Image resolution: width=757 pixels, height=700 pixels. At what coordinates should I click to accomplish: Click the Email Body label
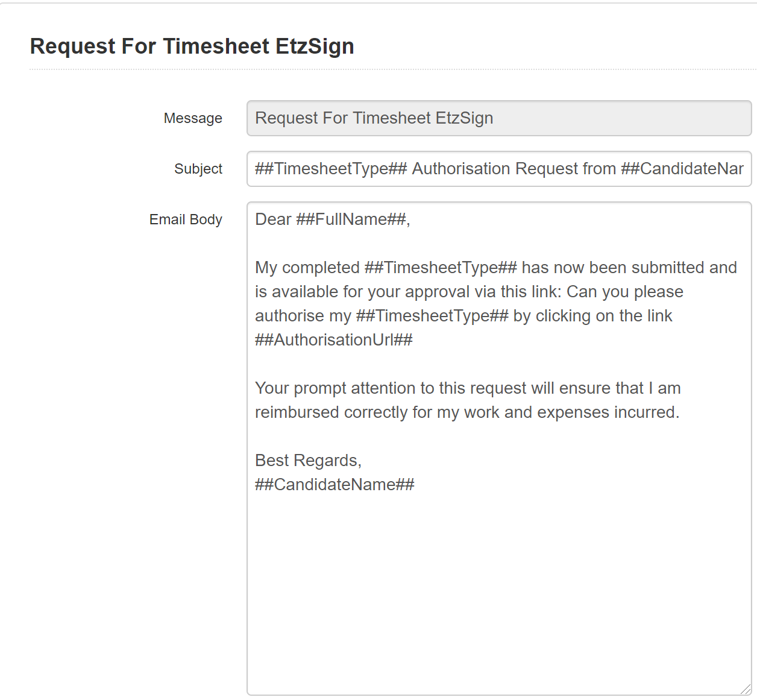(186, 219)
